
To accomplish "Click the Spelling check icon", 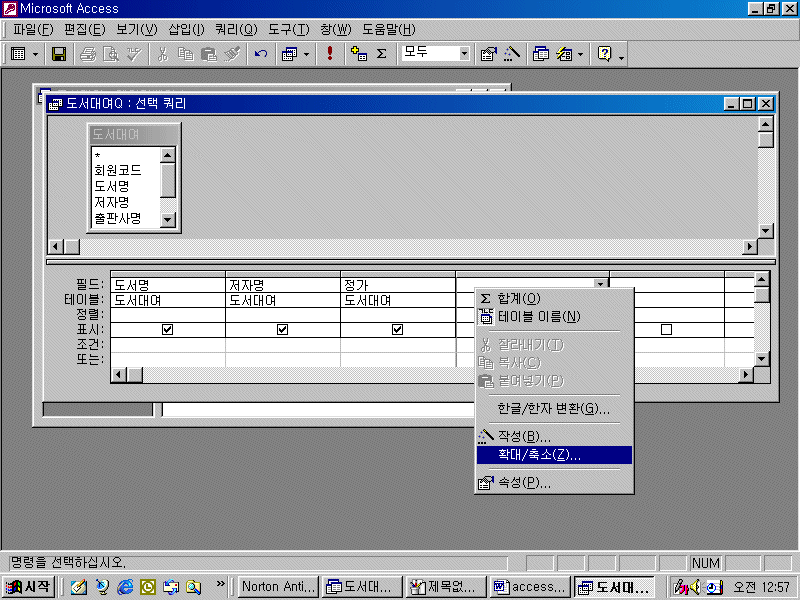I will point(134,54).
